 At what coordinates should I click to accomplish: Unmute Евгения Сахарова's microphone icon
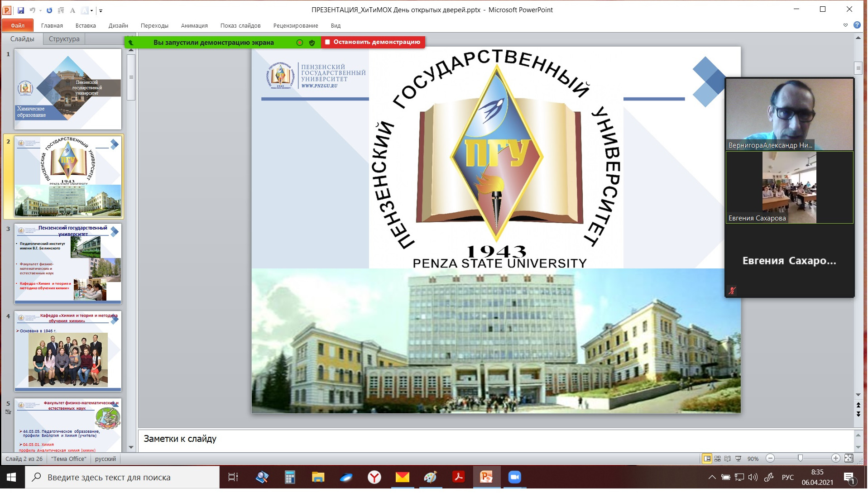pos(732,290)
